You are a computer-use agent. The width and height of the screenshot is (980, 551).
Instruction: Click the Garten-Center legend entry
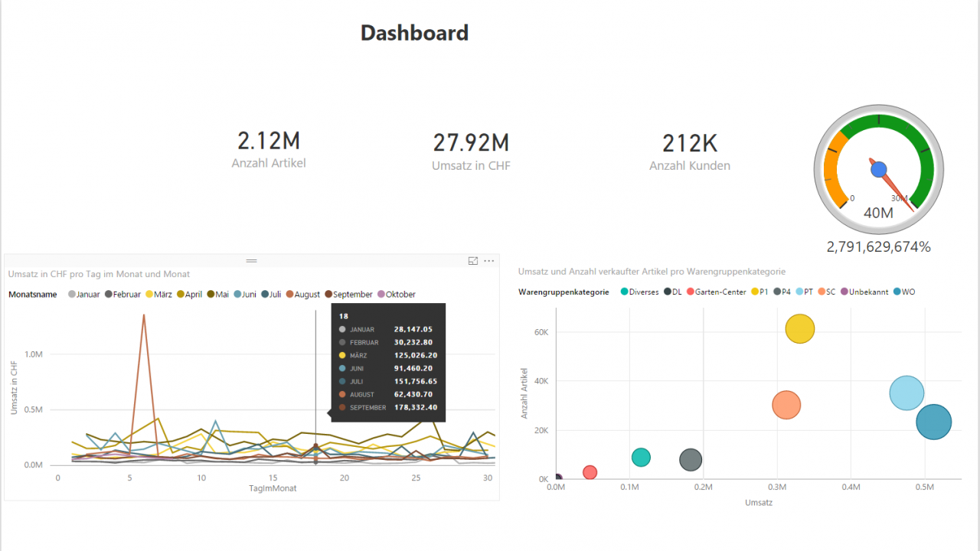coord(716,292)
